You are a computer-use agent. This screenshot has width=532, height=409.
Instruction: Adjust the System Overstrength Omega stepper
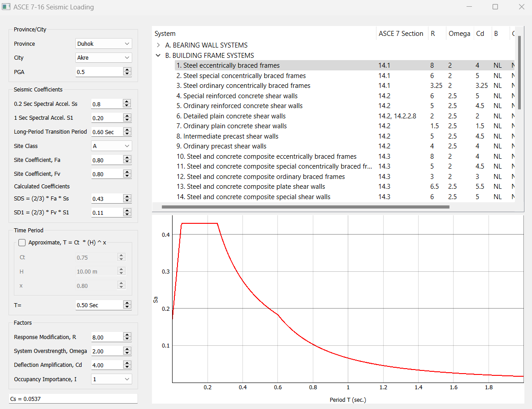[x=127, y=351]
